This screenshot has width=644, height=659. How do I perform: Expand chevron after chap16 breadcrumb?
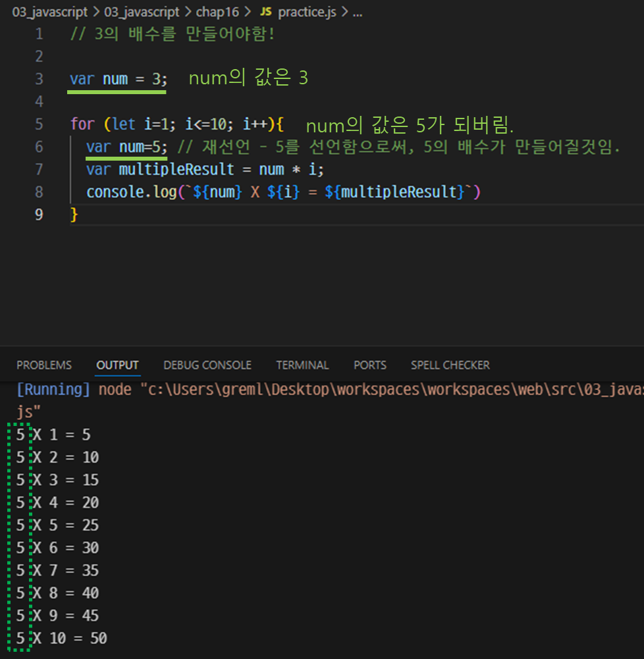coord(248,12)
